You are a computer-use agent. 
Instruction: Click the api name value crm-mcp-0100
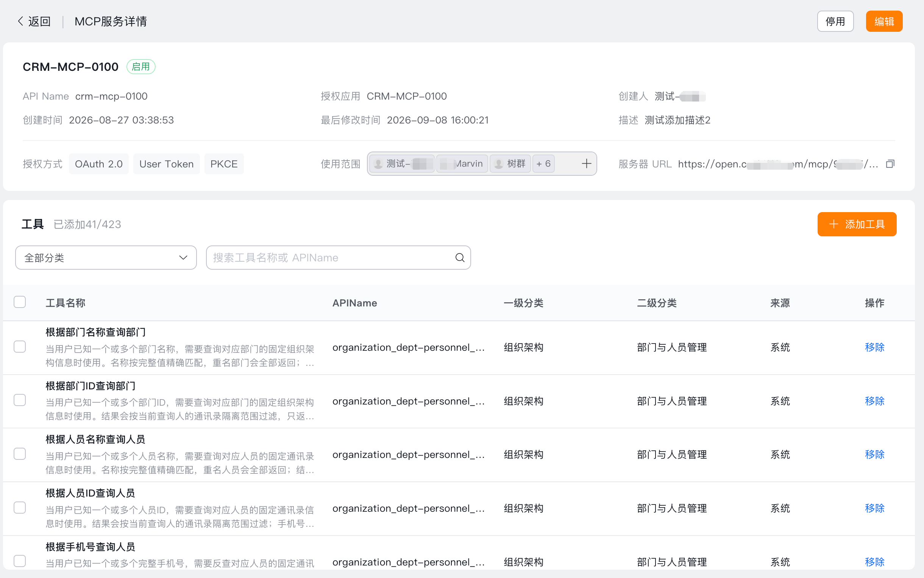point(111,96)
